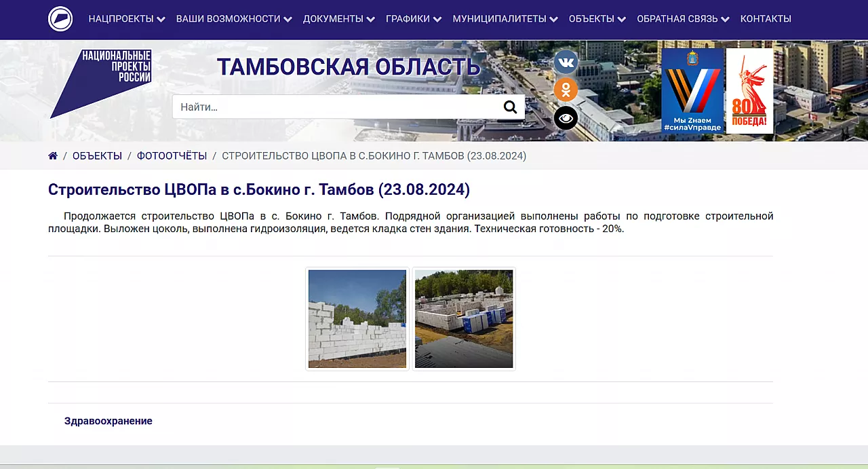Open the brick wall photo thumbnail
Image resolution: width=868 pixels, height=469 pixels.
357,318
